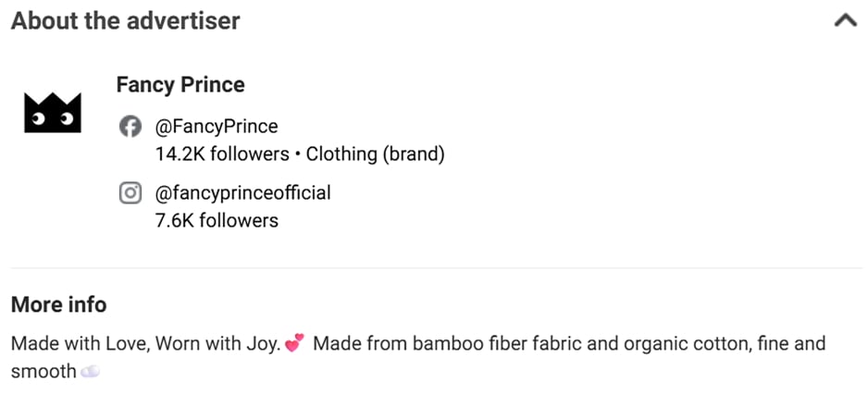This screenshot has width=868, height=393.
Task: Open the @FancyPrince Facebook handle
Action: click(x=217, y=127)
